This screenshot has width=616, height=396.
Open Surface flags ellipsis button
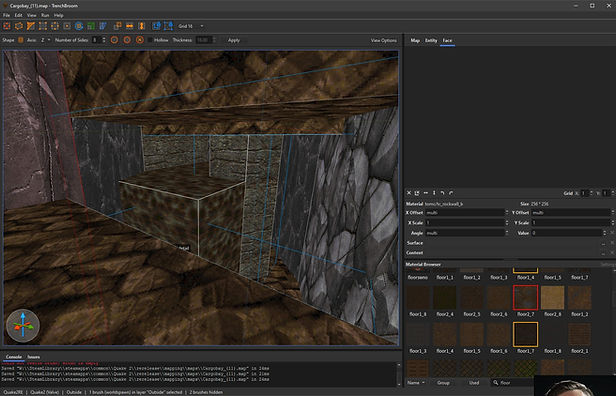(604, 243)
